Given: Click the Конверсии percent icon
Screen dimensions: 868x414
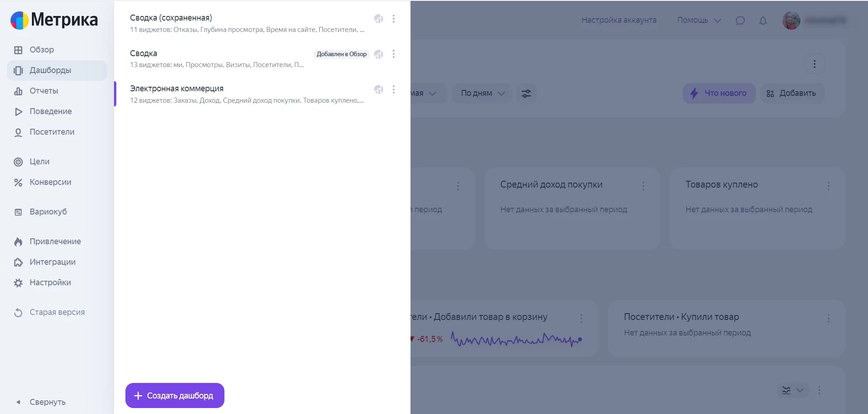Looking at the screenshot, I should (18, 183).
